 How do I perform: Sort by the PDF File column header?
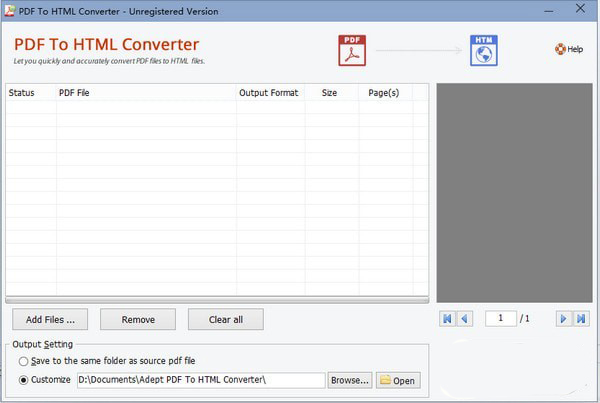point(145,93)
